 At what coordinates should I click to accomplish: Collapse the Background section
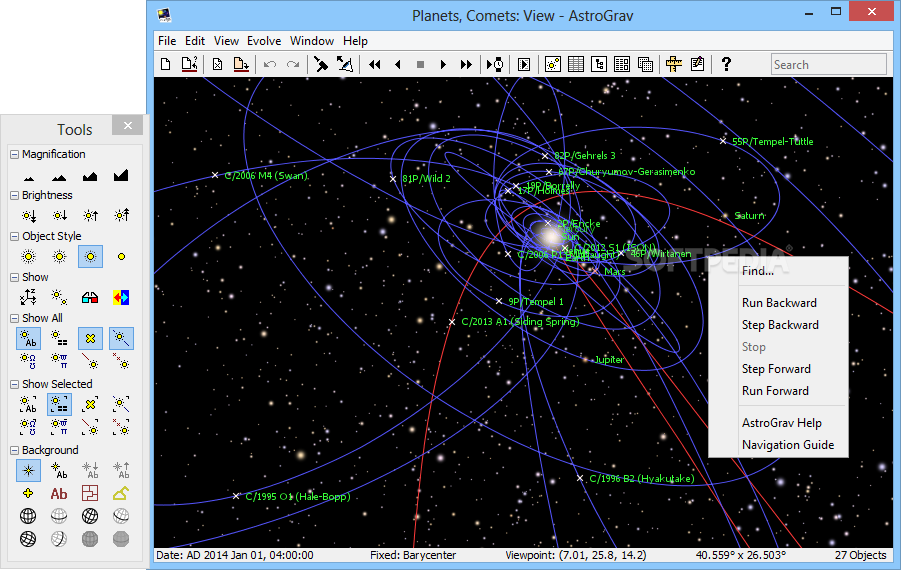point(14,450)
